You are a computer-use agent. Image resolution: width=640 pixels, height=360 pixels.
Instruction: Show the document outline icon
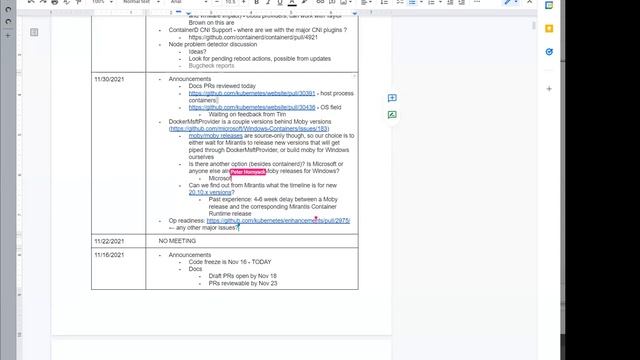pyautogui.click(x=34, y=32)
